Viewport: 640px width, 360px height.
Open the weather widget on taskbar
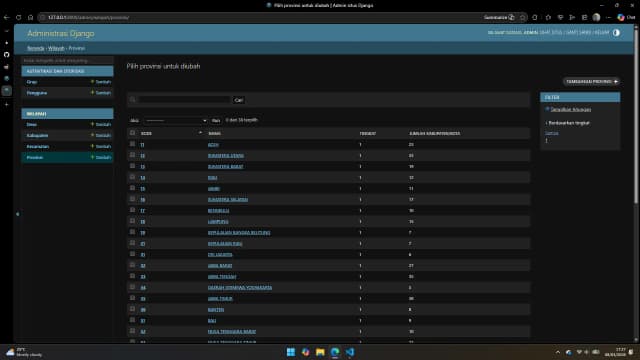coord(24,352)
